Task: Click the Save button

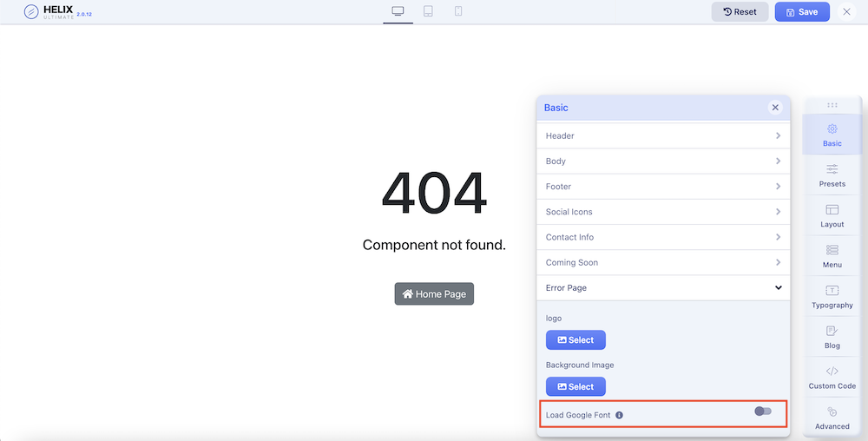Action: pos(801,12)
